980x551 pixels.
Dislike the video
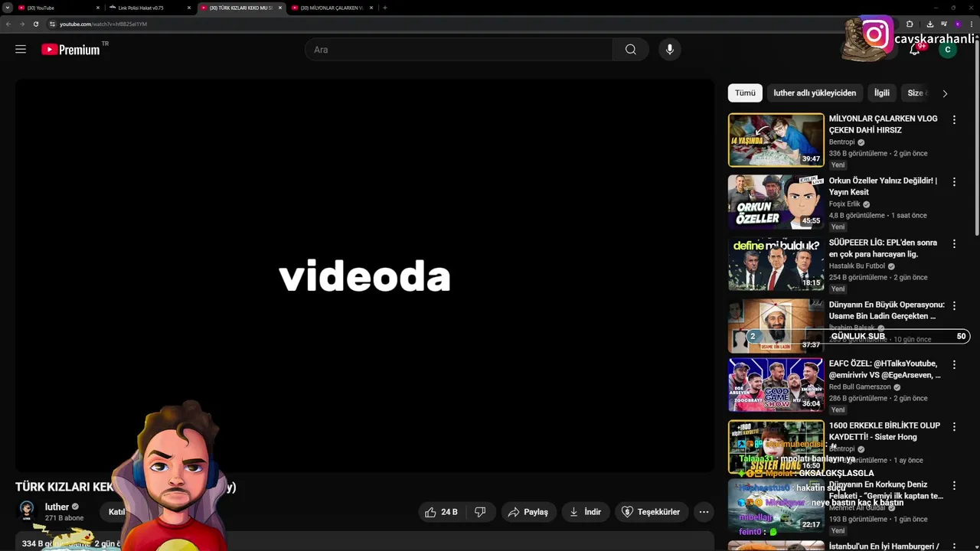480,512
